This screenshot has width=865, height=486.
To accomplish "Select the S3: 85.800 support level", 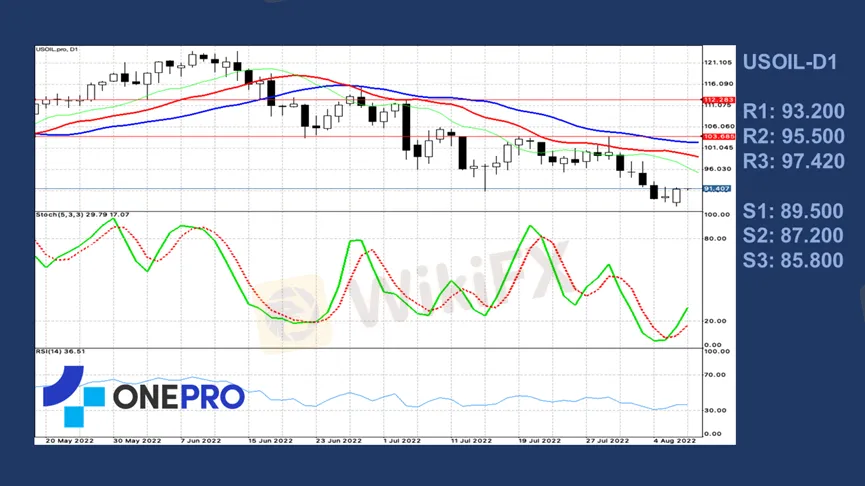I will pos(793,261).
